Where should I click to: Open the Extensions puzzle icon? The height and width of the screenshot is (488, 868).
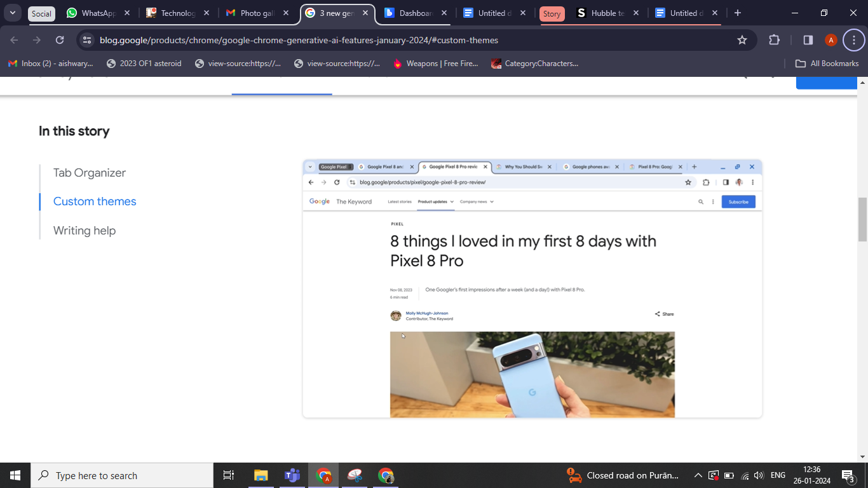[774, 40]
